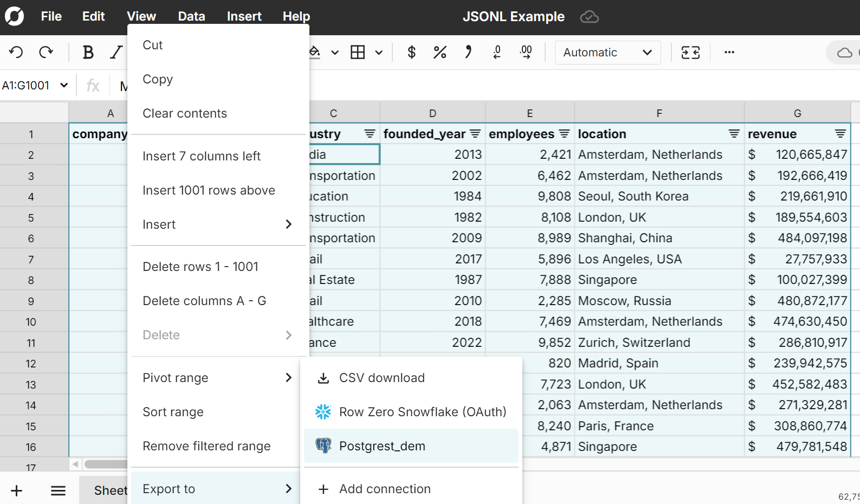Open the Automatic number format dropdown

(607, 53)
